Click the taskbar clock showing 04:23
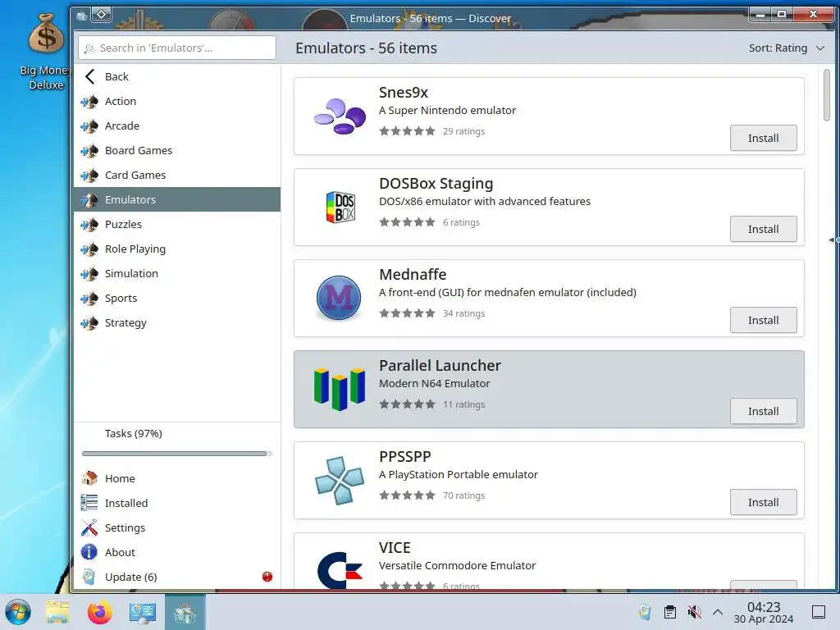 (x=764, y=612)
